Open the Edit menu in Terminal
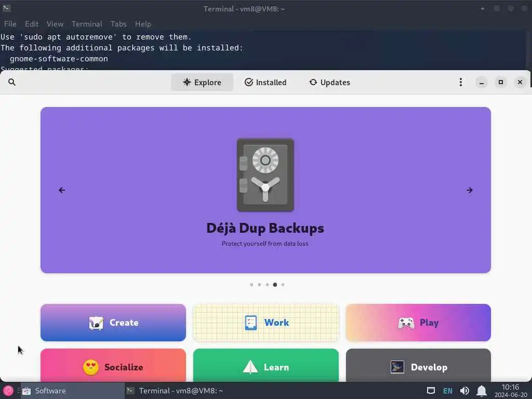This screenshot has height=399, width=532. coord(32,24)
